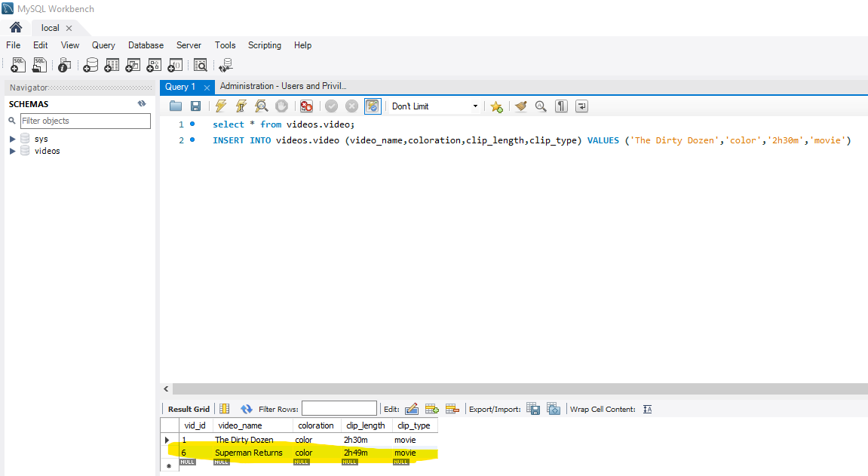Select the videos schema in Navigator

tap(47, 151)
